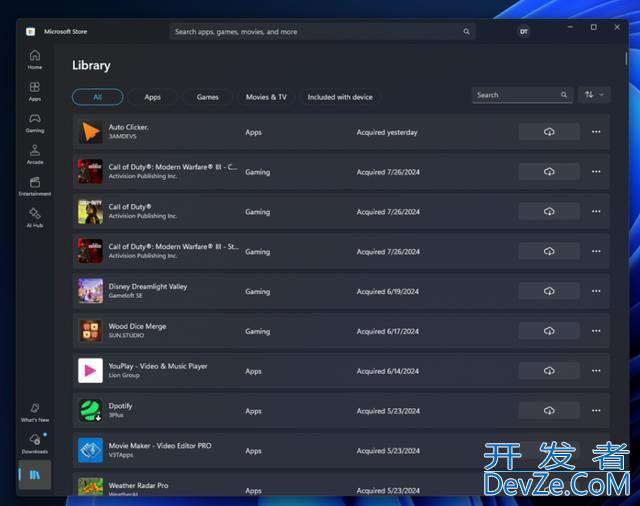Click the top Store search field
The image size is (640, 506).
click(x=322, y=31)
